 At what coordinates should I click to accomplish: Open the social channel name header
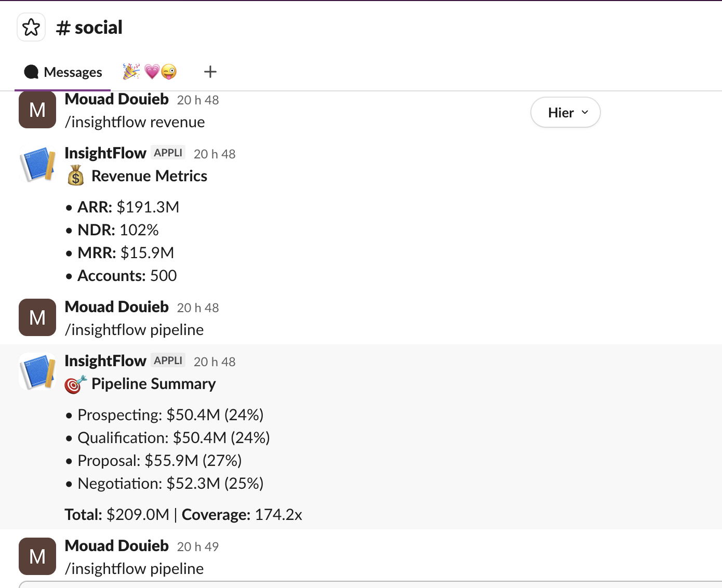[89, 27]
